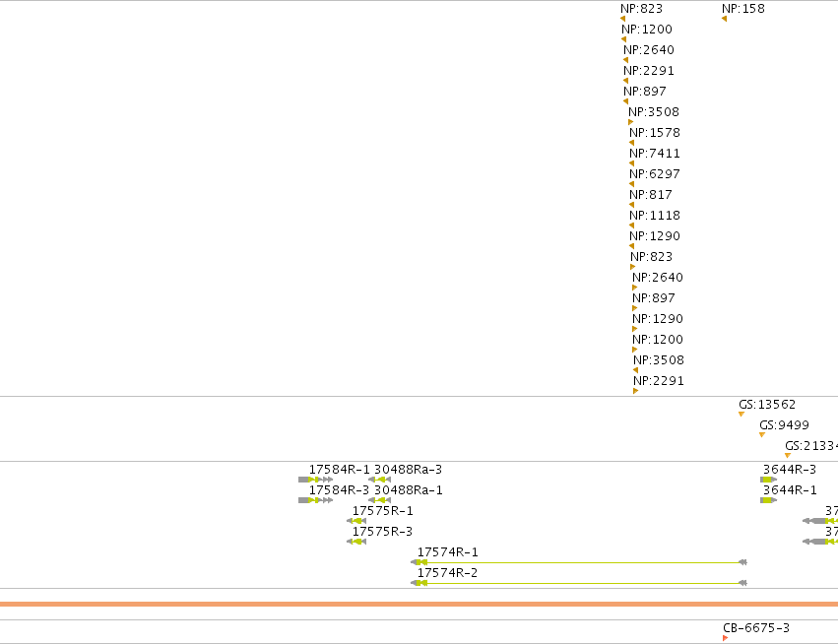Select the NP:1118 triangle marker

coord(632,225)
